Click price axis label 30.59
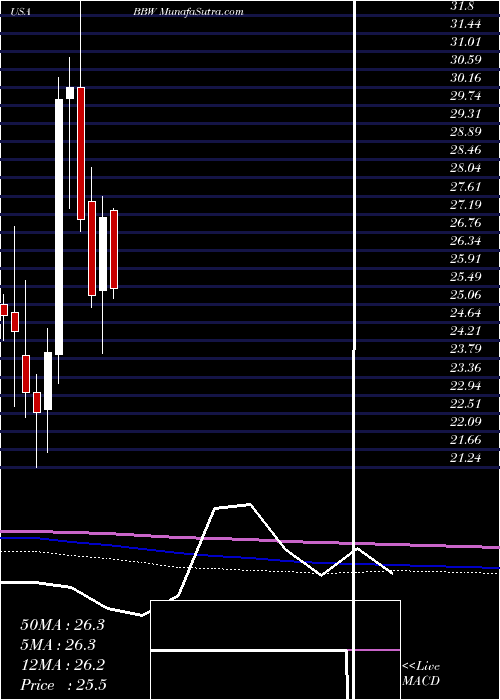 (466, 60)
